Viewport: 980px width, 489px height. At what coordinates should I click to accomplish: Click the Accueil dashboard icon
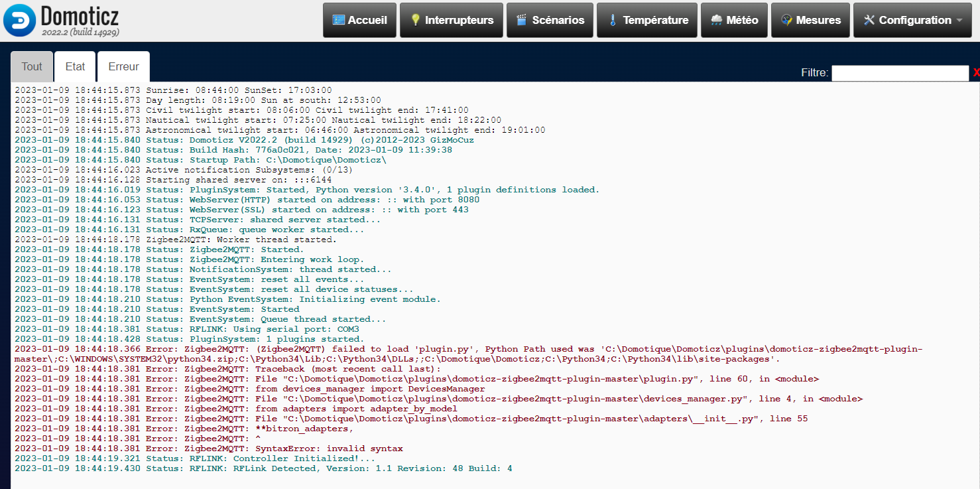338,20
